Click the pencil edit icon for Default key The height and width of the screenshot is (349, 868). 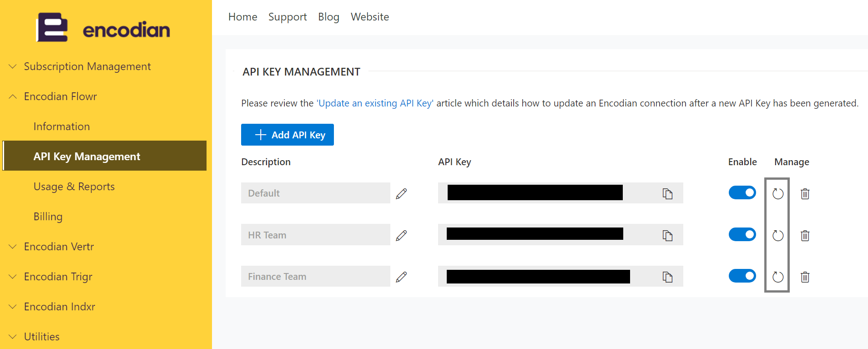coord(401,194)
